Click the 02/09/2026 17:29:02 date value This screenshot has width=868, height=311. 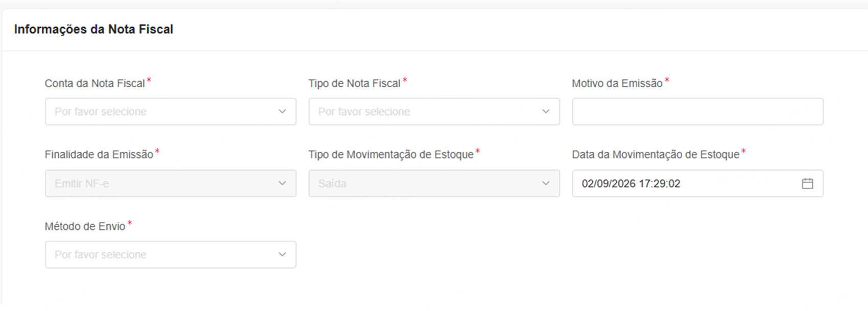[x=631, y=184]
